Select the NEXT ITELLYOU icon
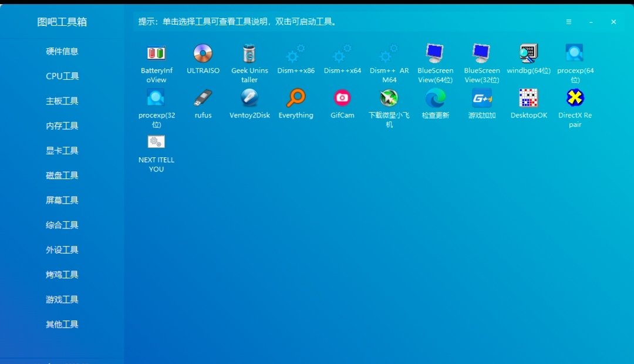 (156, 142)
